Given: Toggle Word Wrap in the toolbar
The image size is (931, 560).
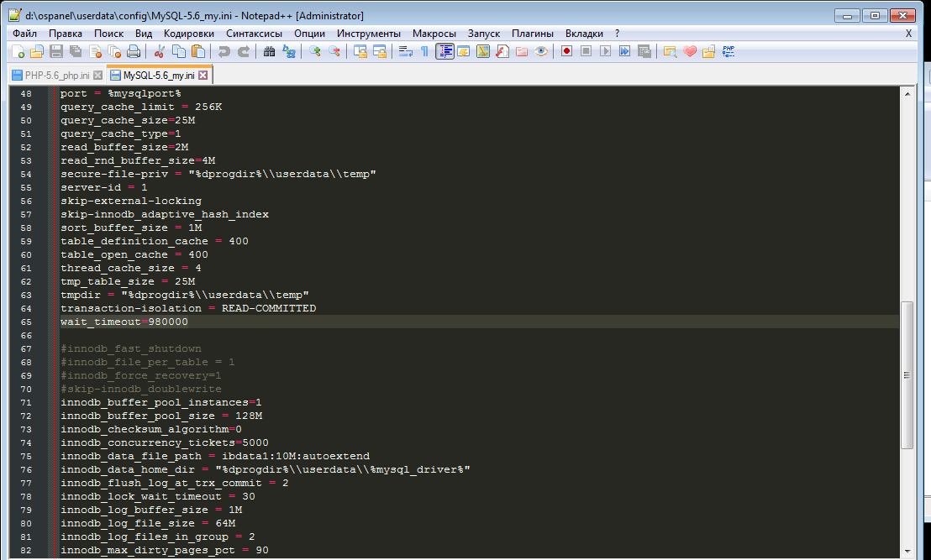Looking at the screenshot, I should point(405,51).
